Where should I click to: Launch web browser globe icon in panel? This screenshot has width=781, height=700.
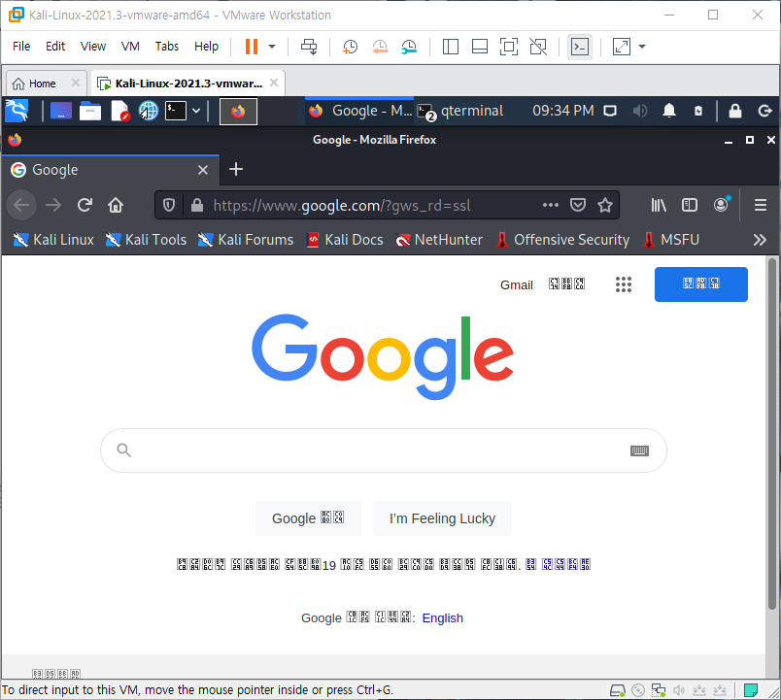(148, 111)
